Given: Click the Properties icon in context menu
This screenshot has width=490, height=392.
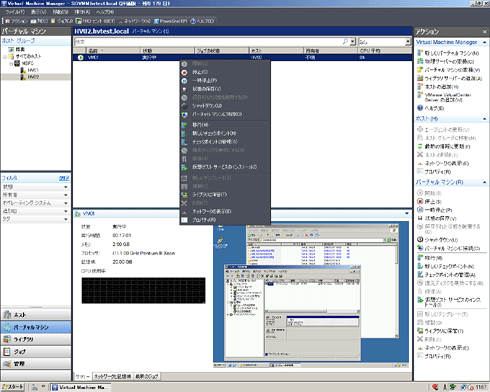Looking at the screenshot, I should point(184,220).
